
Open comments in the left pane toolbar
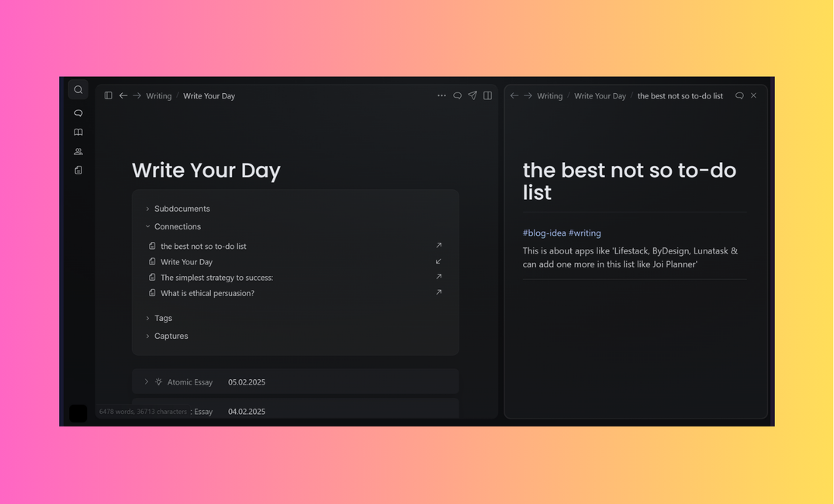[457, 95]
